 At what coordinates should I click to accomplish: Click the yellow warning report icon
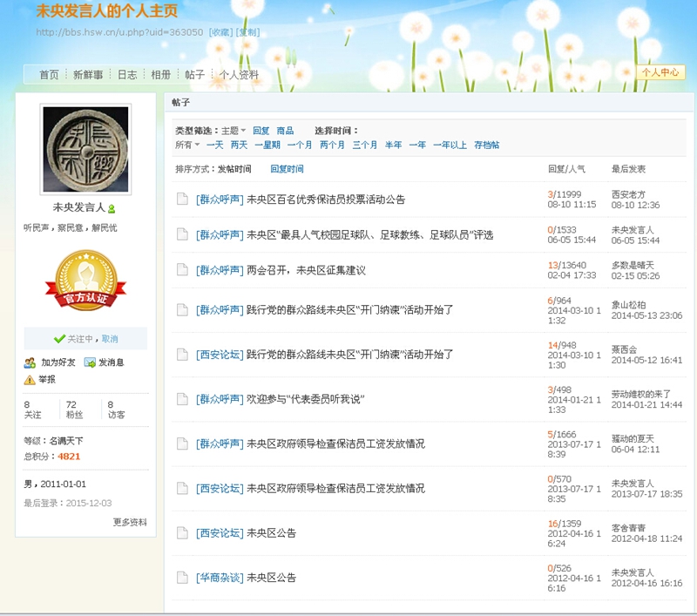click(x=30, y=380)
